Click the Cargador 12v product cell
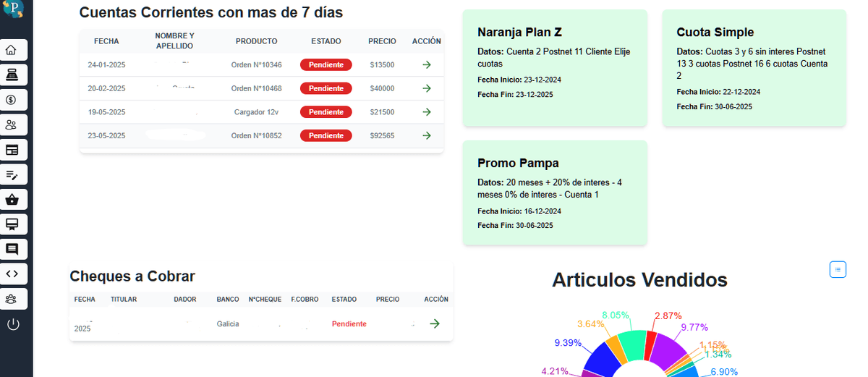This screenshot has width=868, height=377. 257,112
